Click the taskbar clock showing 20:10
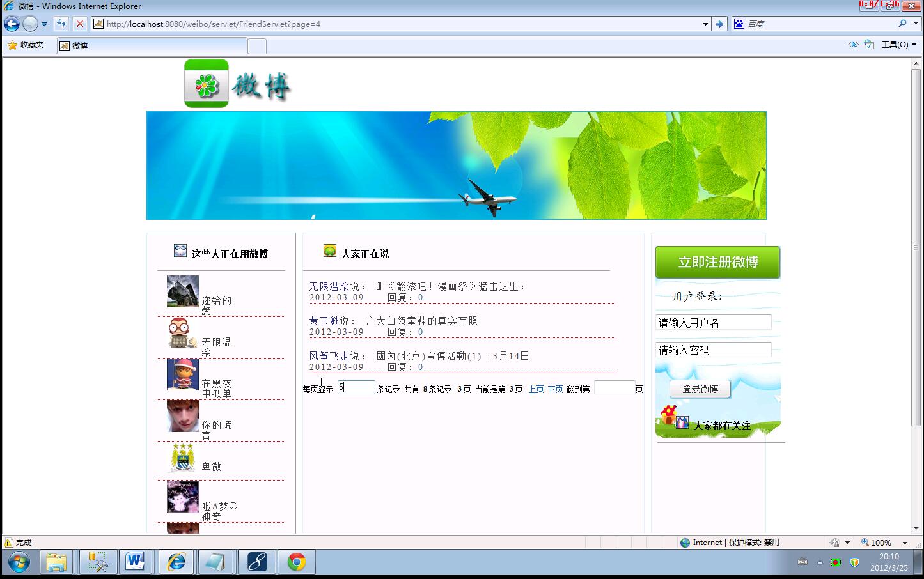The width and height of the screenshot is (924, 579). tap(889, 562)
